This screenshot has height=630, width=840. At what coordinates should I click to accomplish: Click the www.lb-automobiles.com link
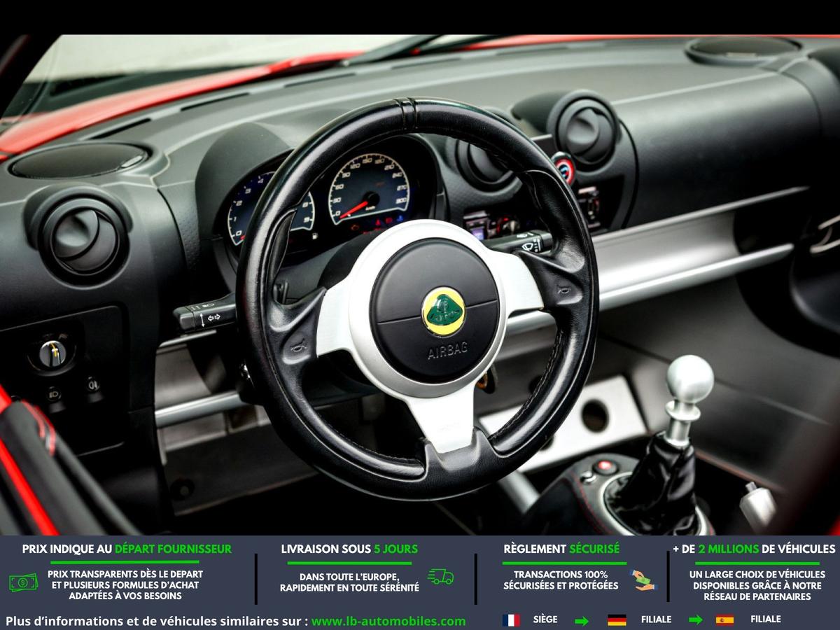pos(388,621)
